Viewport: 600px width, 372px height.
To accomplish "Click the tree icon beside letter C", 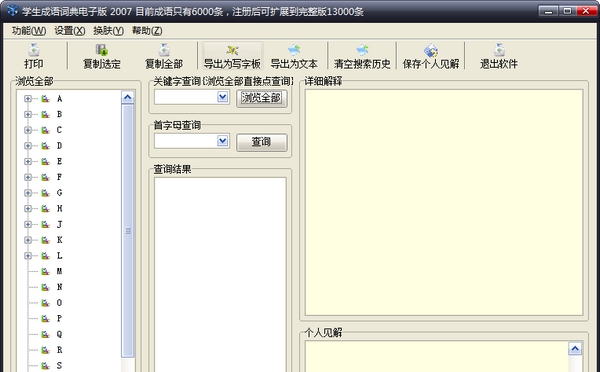I will click(x=46, y=130).
